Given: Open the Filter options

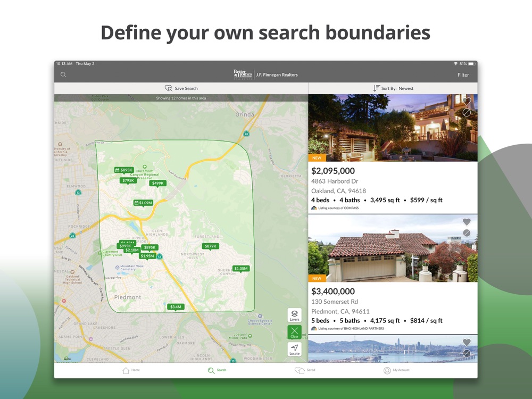Looking at the screenshot, I should pyautogui.click(x=463, y=74).
